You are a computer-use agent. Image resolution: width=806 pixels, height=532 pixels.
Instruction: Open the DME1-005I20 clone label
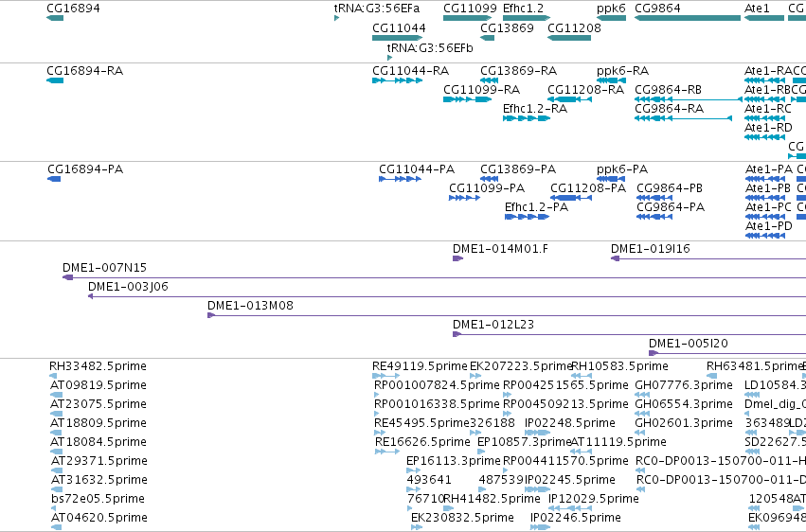pos(689,344)
